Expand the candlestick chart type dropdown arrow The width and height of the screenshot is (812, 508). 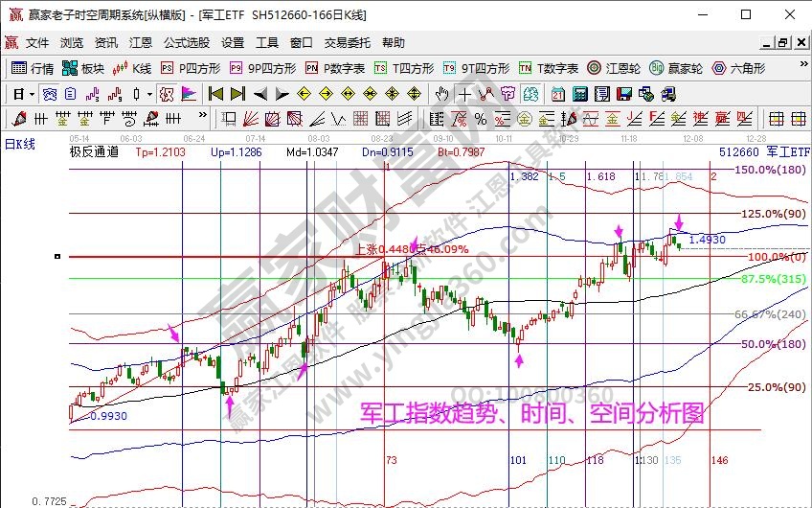click(x=150, y=94)
